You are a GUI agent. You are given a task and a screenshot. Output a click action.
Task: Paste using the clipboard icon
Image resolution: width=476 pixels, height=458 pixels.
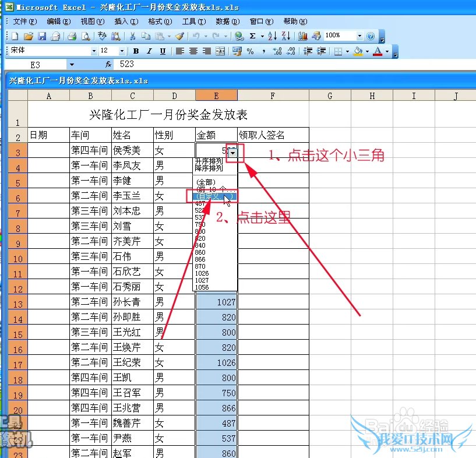[160, 37]
